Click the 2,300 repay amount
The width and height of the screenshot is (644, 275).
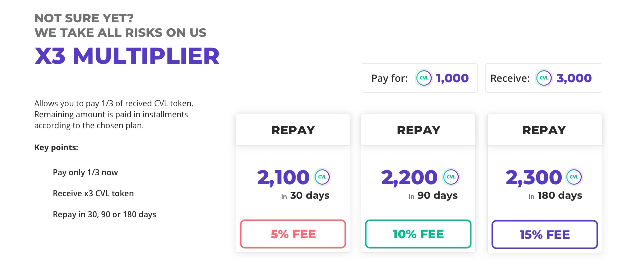point(534,177)
